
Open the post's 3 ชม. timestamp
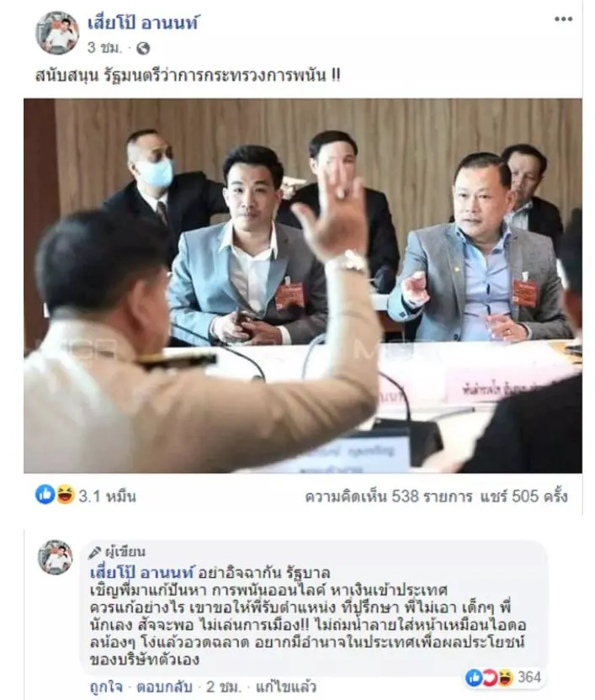point(104,48)
